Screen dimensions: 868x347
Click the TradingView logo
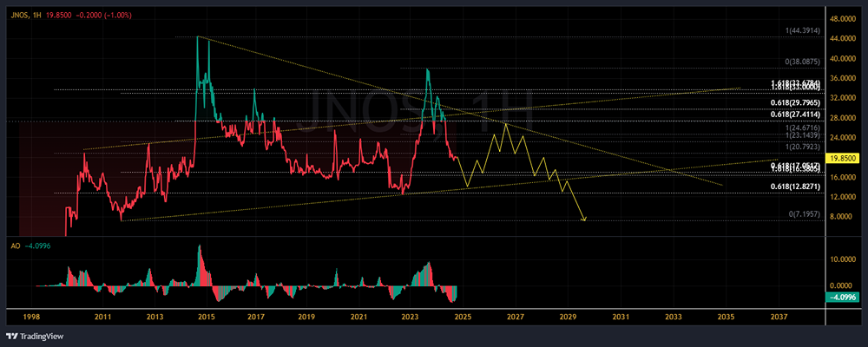(x=35, y=336)
